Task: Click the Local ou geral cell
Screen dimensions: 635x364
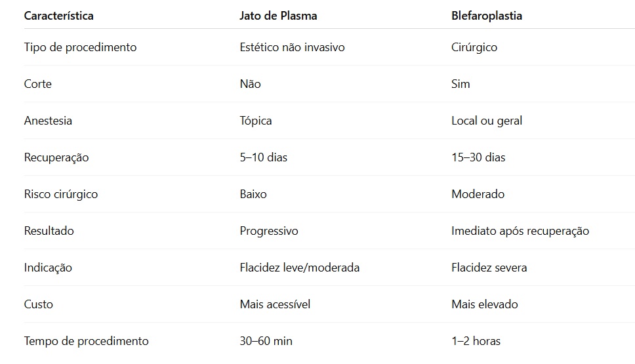Action: click(x=487, y=121)
